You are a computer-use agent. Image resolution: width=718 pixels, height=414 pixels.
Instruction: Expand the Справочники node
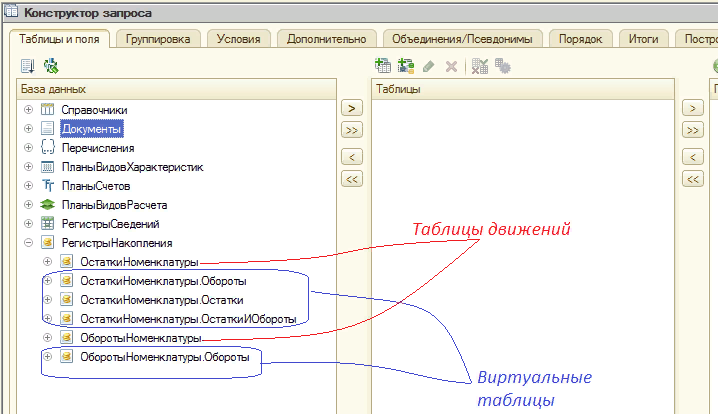(28, 109)
